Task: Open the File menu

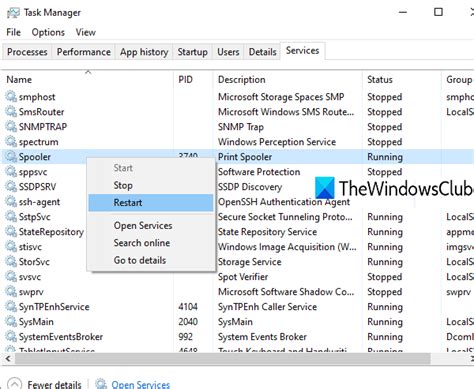Action: [13, 32]
